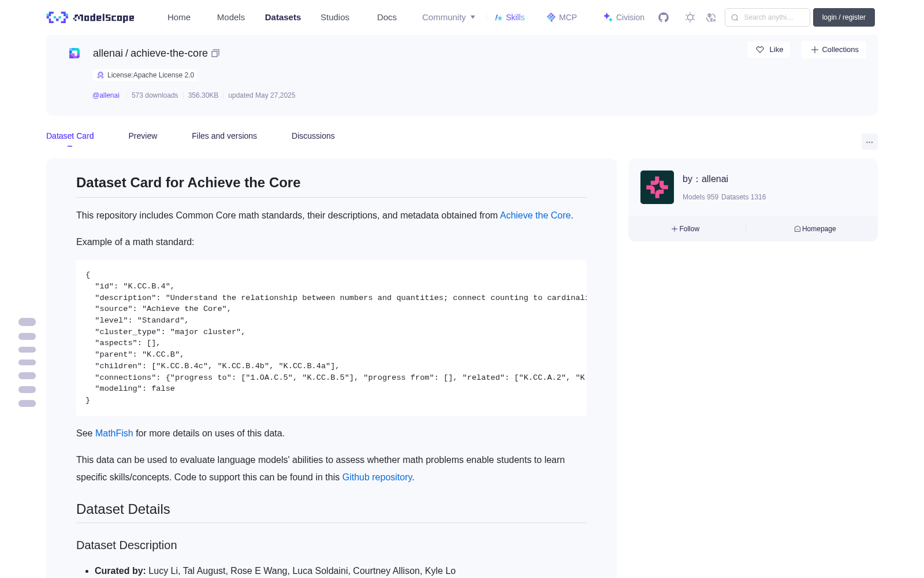Toggle the light/dark theme sun icon
This screenshot has width=924, height=578.
[690, 17]
